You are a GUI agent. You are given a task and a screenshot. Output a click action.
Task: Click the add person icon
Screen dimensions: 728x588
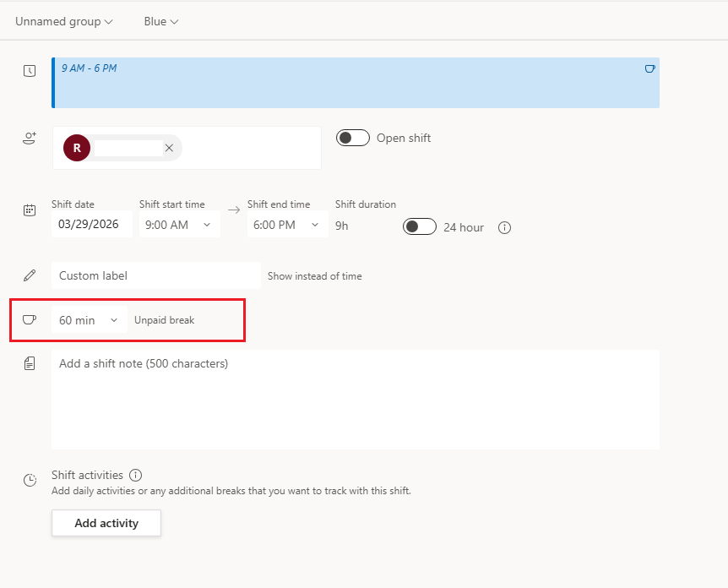pos(30,138)
